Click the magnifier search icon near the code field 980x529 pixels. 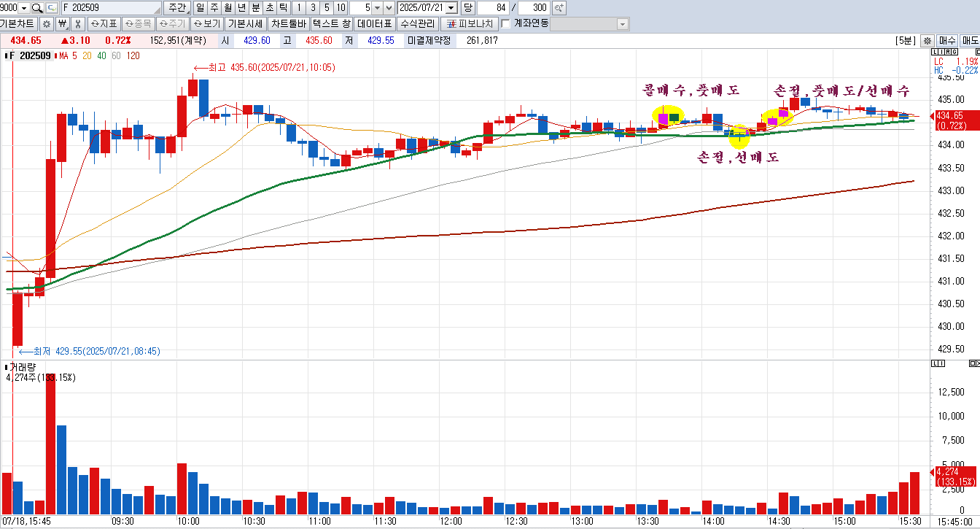[38, 8]
